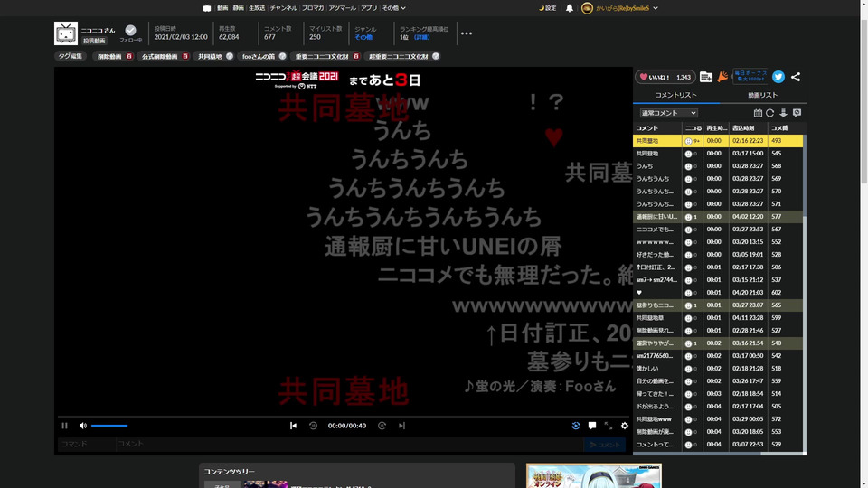Screen dimensions: 868x488
Task: Click the ジャンル その他 link
Action: tap(363, 37)
